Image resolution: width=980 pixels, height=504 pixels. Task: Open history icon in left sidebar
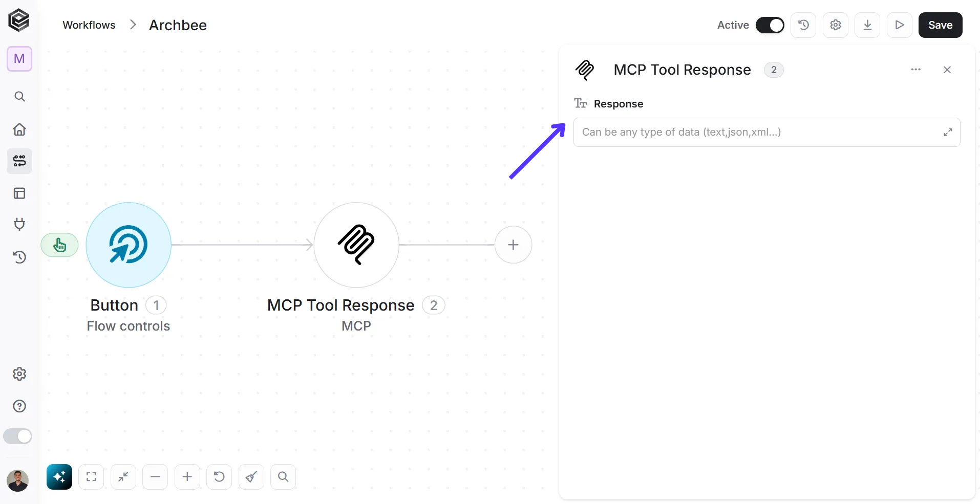(19, 257)
